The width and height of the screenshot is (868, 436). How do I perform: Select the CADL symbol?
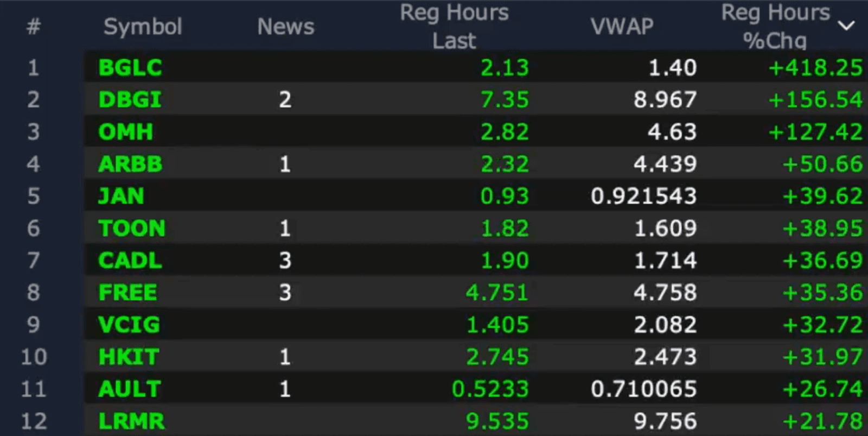pyautogui.click(x=130, y=260)
